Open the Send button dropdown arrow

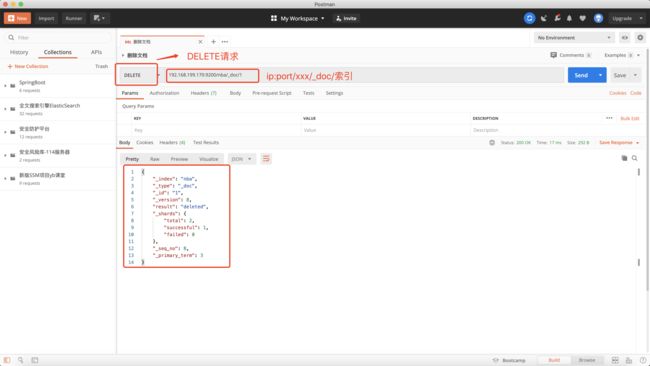tap(600, 75)
